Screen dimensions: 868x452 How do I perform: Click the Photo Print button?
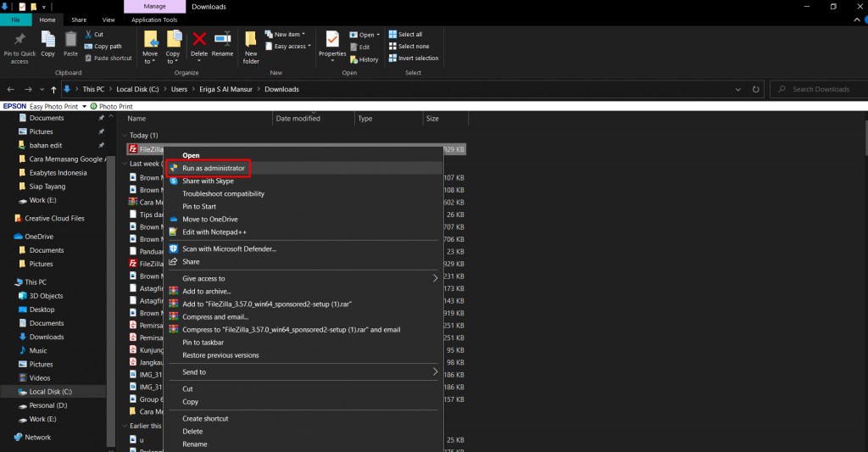pyautogui.click(x=111, y=106)
